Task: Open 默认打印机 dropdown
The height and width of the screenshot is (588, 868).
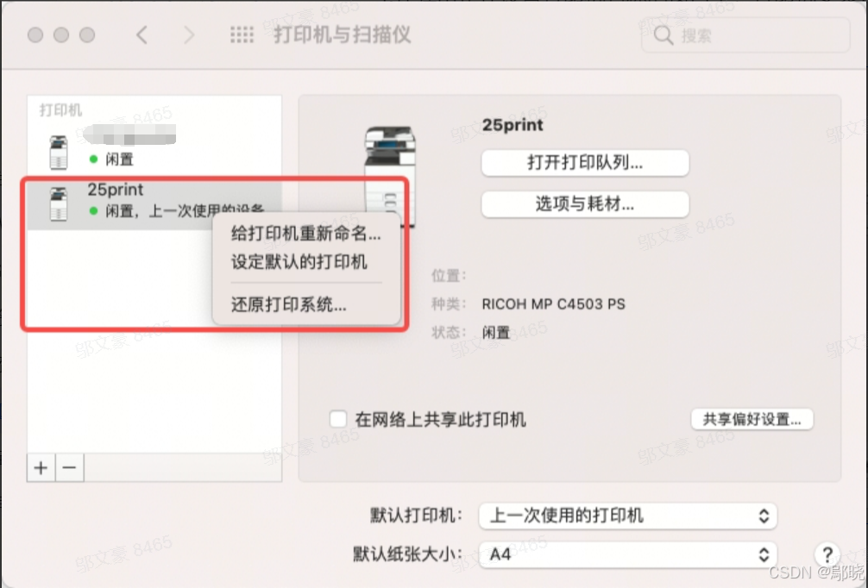Action: 628,516
